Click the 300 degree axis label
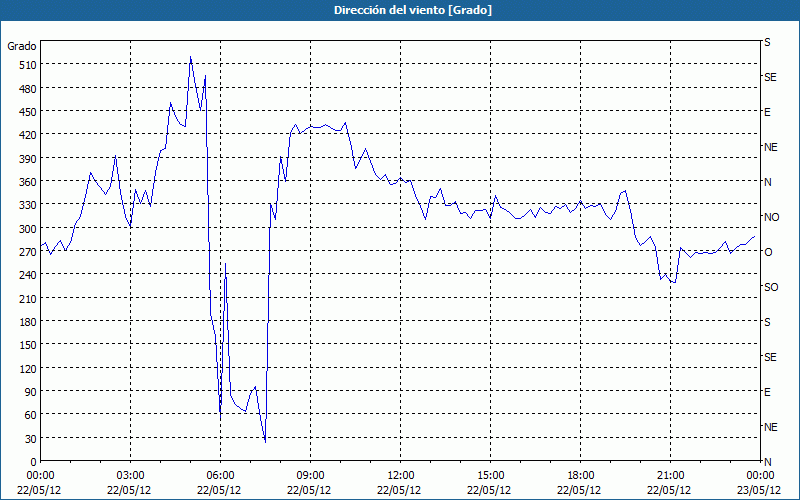 [x=27, y=229]
